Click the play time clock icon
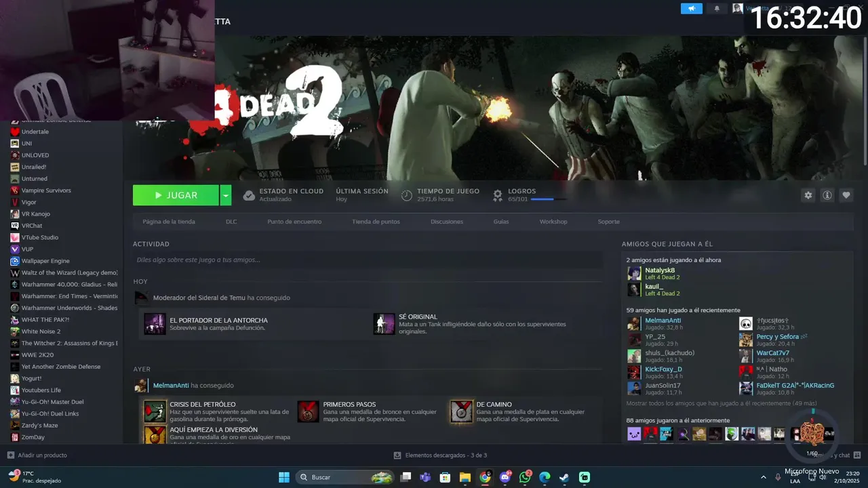Image resolution: width=868 pixels, height=488 pixels. pyautogui.click(x=407, y=195)
